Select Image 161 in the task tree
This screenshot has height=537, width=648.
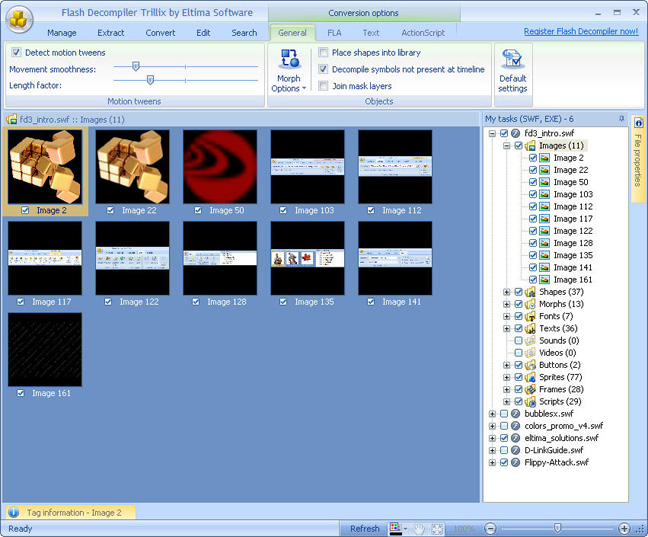(x=573, y=280)
